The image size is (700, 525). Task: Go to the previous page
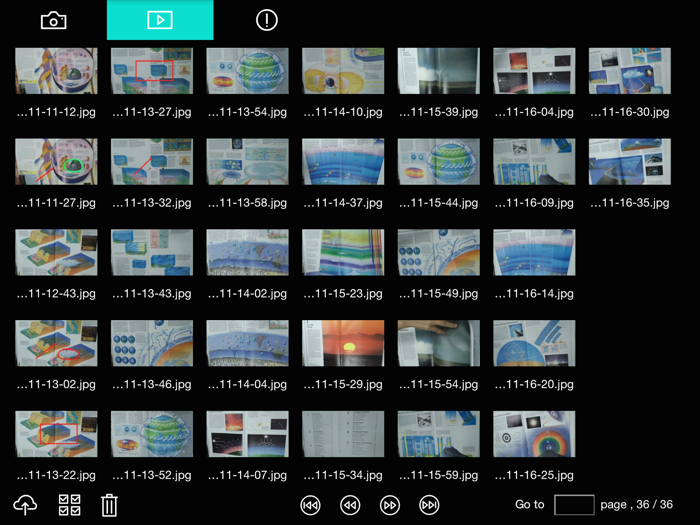350,505
